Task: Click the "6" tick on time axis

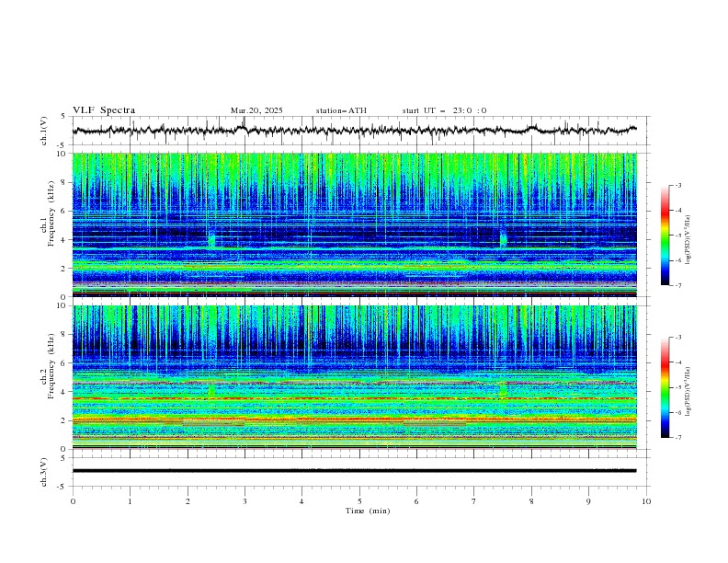Action: [417, 501]
